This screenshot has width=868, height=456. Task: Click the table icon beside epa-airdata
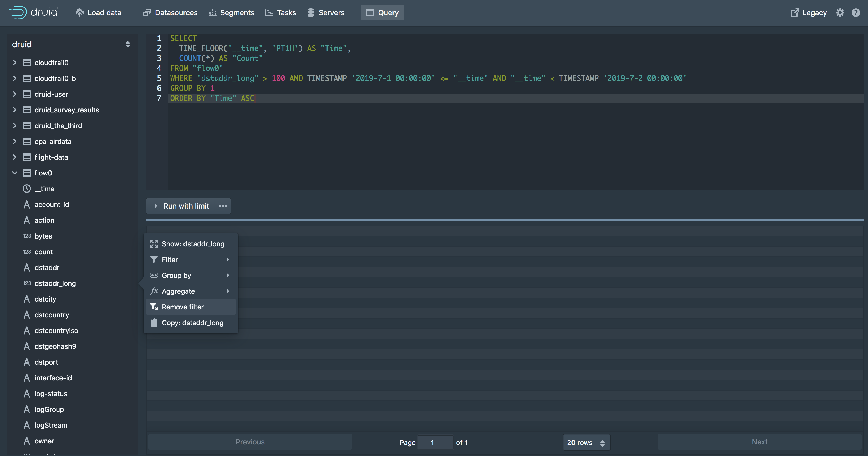pyautogui.click(x=27, y=141)
